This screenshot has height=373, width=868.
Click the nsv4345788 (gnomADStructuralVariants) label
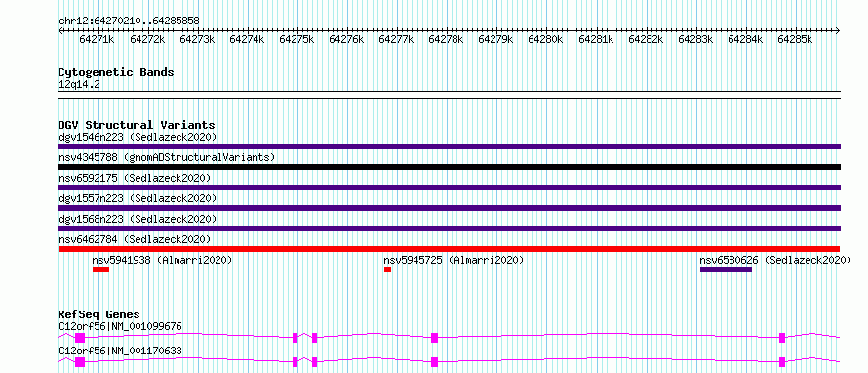[x=167, y=157]
